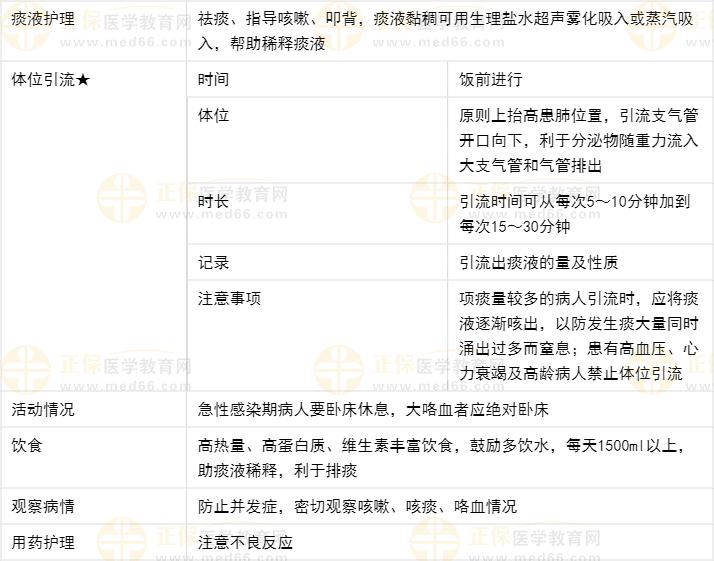
Task: Click the precautions text starting with 痰量较多
Action: pos(578,336)
